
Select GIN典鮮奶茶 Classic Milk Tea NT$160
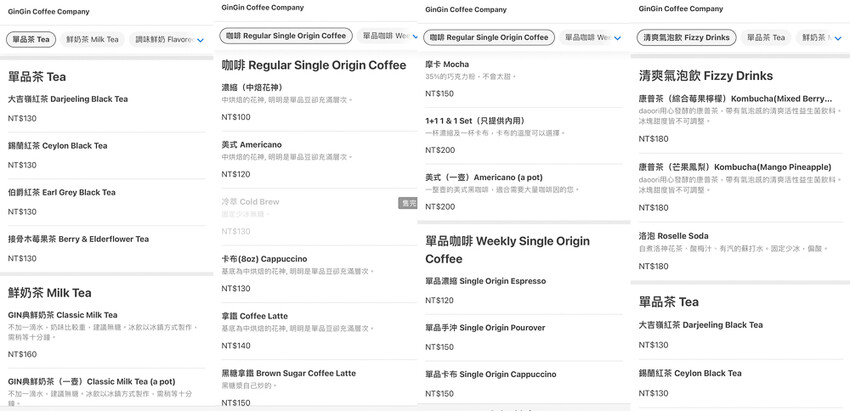[62, 315]
